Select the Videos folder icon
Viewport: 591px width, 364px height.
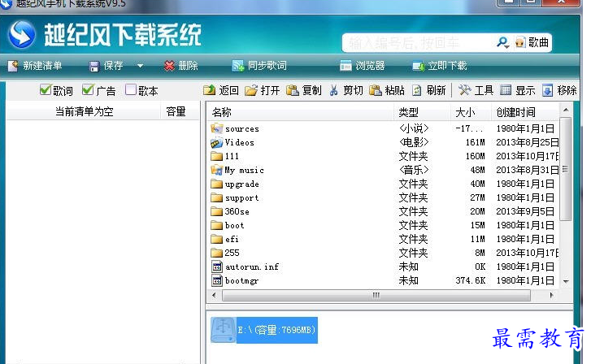[x=216, y=142]
